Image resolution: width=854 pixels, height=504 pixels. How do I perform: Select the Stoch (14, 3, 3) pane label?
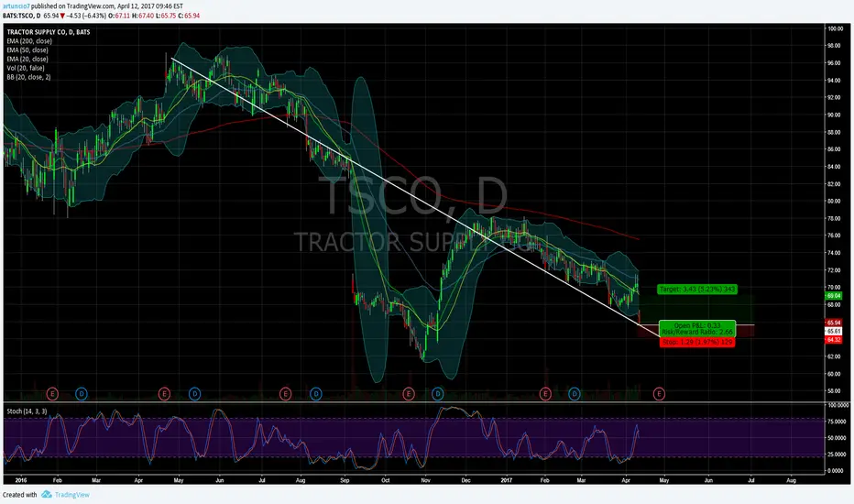[27, 411]
